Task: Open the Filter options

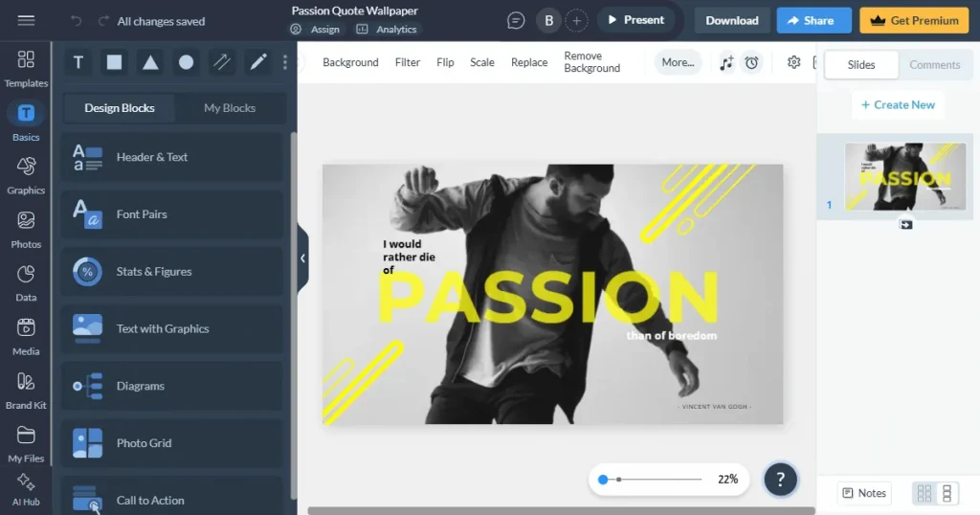Action: tap(408, 62)
